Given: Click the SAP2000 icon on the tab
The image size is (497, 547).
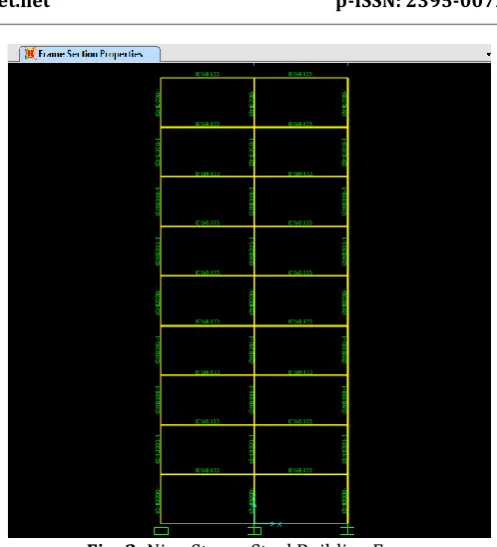Looking at the screenshot, I should click(30, 54).
